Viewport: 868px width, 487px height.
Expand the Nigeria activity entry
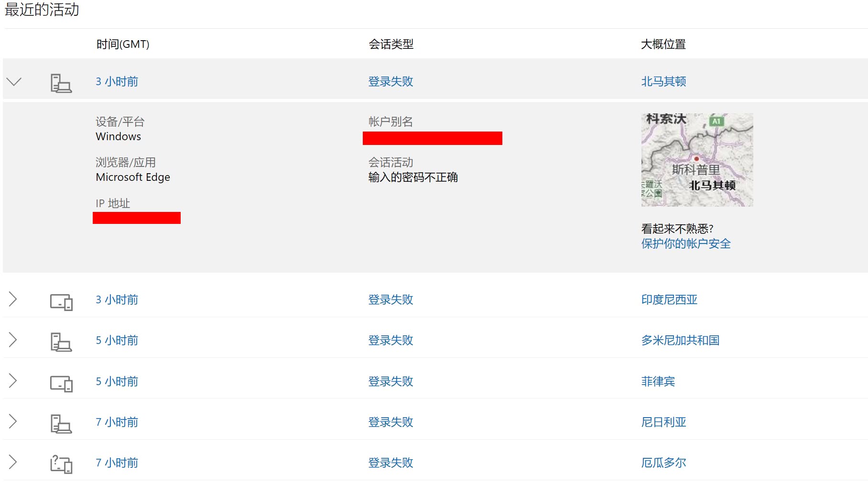tap(12, 422)
